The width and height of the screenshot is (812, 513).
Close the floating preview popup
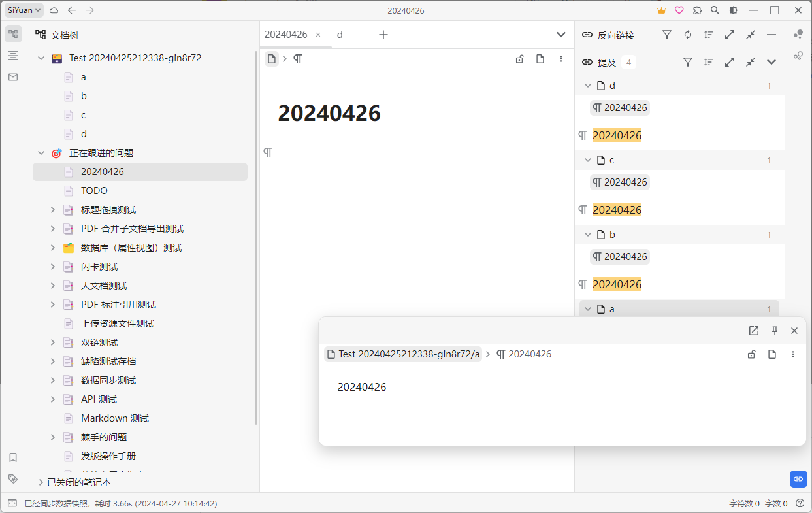pos(794,331)
